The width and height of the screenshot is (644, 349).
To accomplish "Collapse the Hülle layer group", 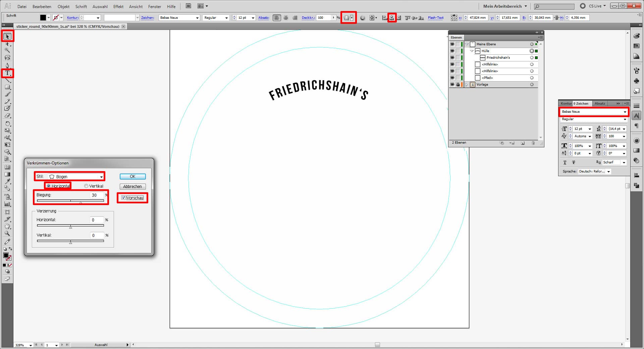I will pos(472,51).
